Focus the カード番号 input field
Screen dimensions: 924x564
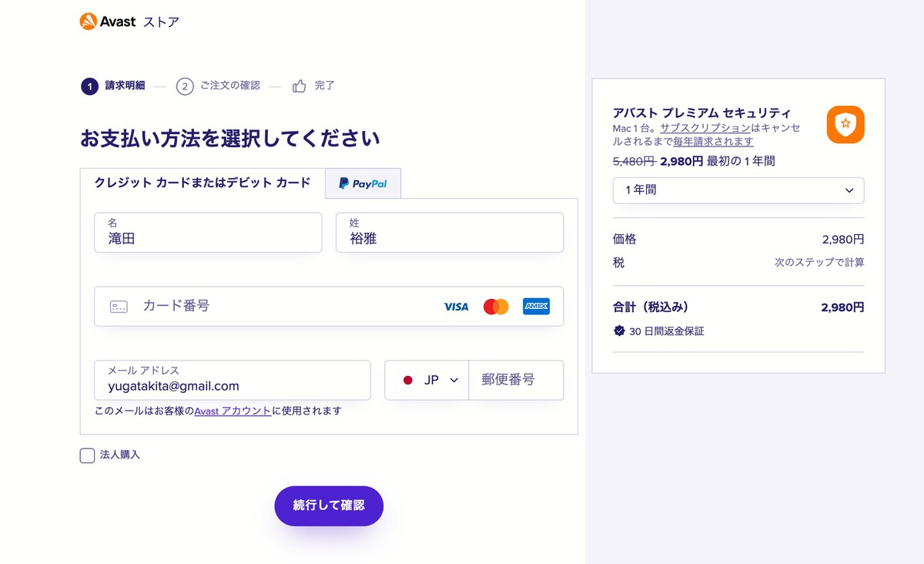[x=329, y=307]
